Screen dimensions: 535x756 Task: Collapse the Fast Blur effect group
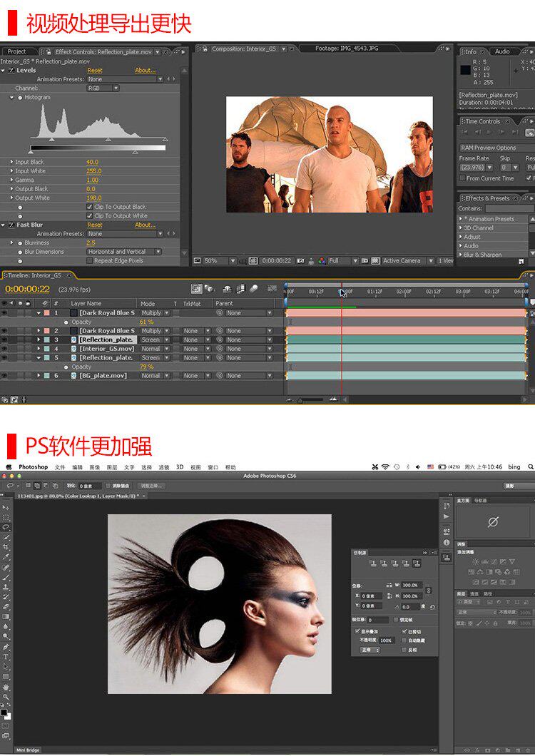coord(4,225)
